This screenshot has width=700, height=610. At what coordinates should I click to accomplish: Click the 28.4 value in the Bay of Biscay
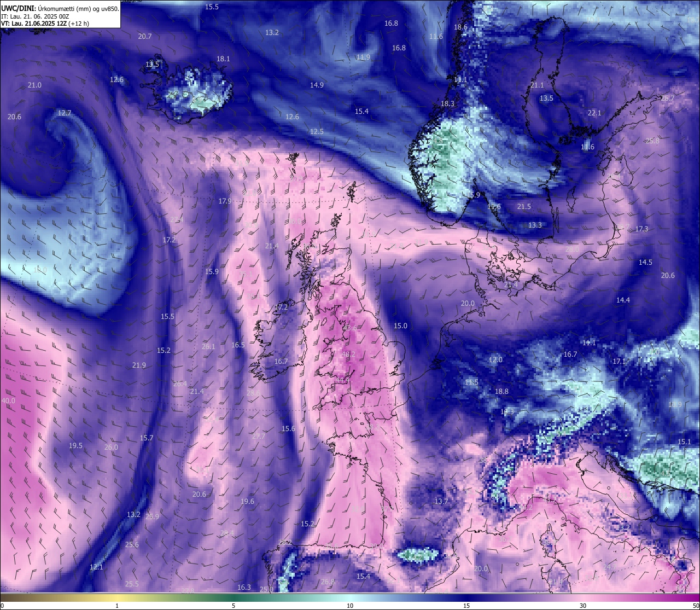pyautogui.click(x=227, y=533)
